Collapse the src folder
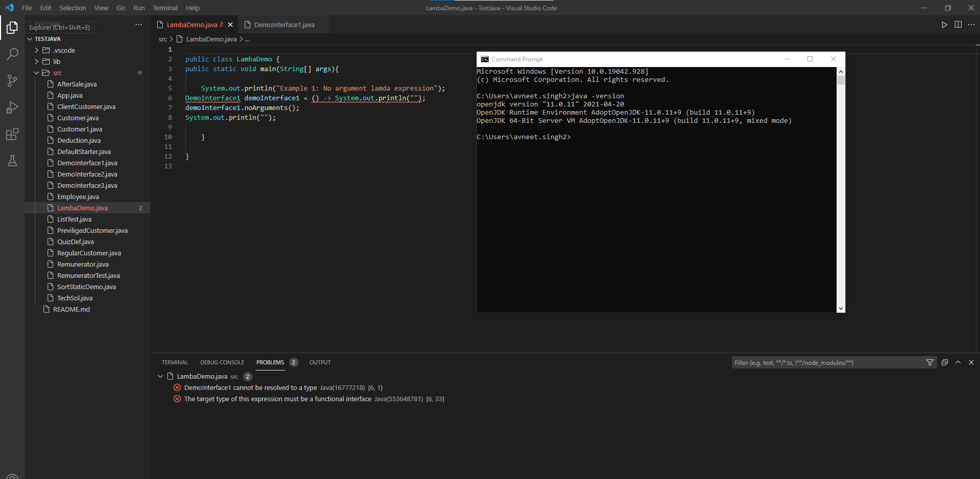The image size is (980, 479). coord(36,73)
